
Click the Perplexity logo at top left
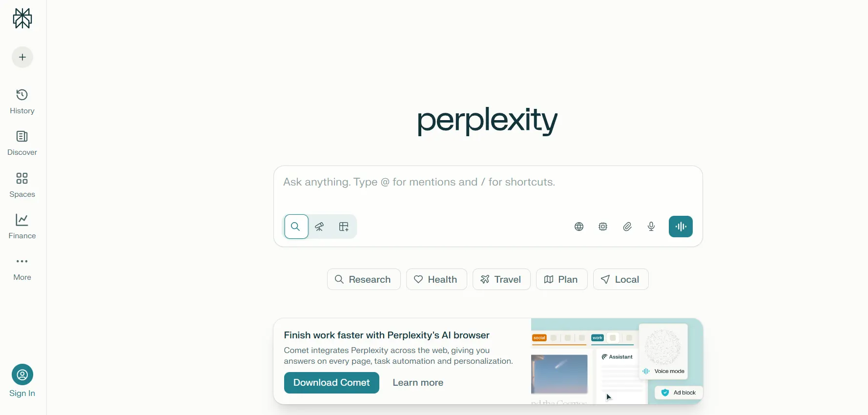[x=22, y=19]
